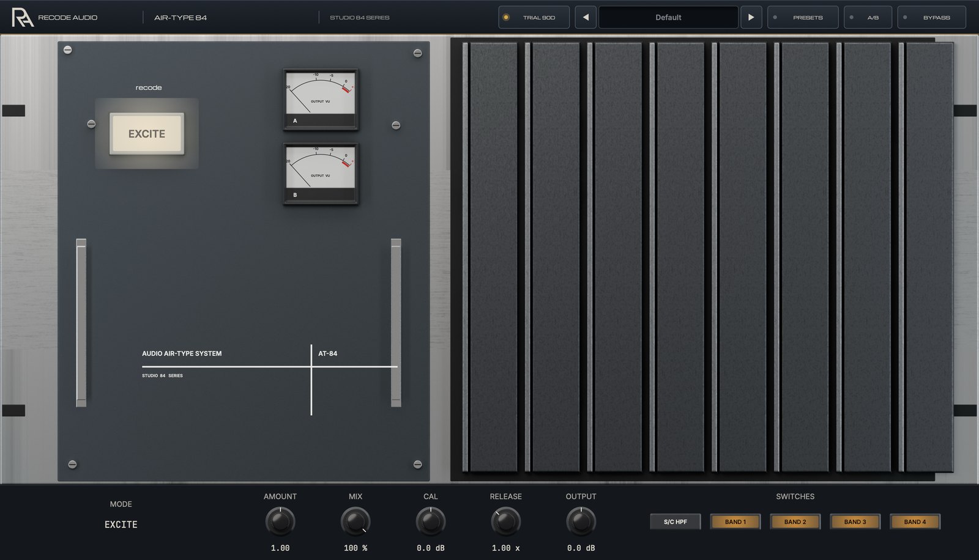Open the Default preset name dropdown
979x560 pixels.
pos(668,17)
